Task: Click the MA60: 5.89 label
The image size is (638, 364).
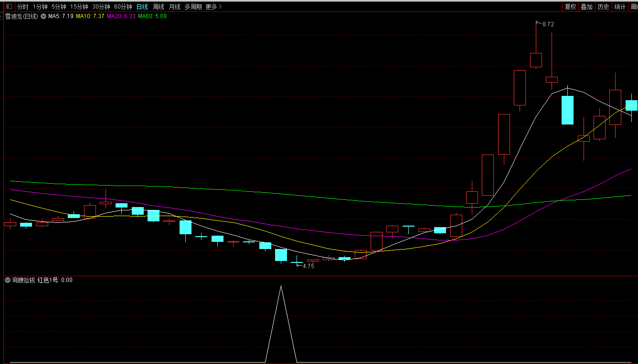Action: [152, 16]
